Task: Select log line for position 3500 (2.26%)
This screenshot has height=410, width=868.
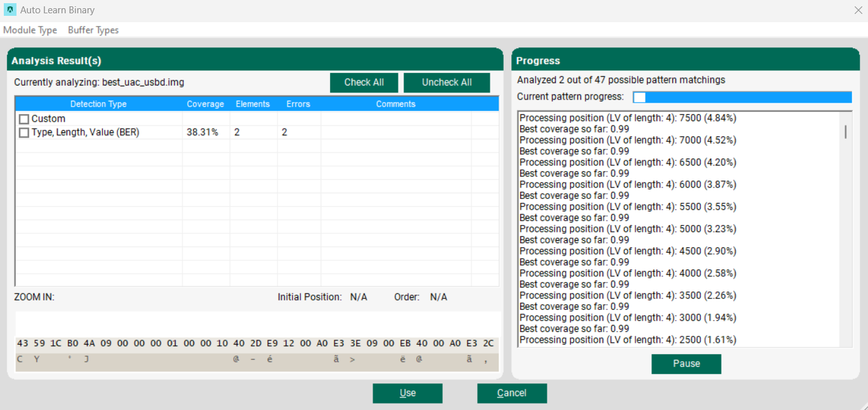Action: point(628,295)
